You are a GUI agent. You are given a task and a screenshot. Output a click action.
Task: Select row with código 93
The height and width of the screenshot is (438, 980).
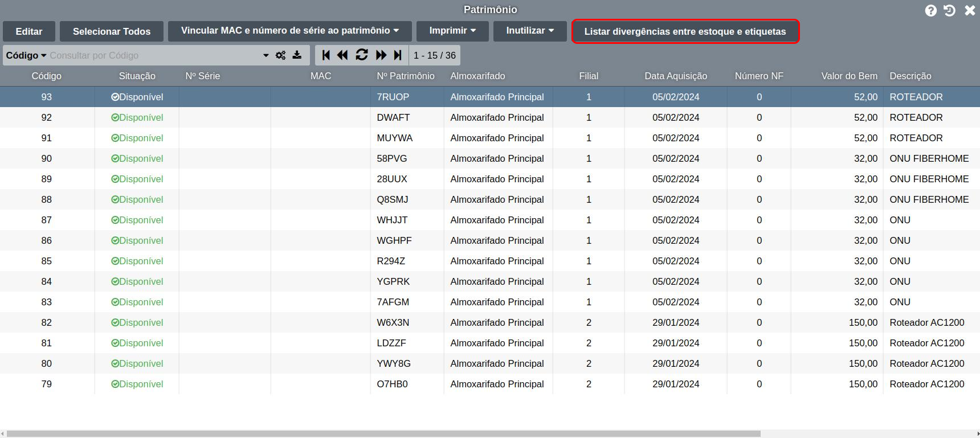tap(490, 97)
